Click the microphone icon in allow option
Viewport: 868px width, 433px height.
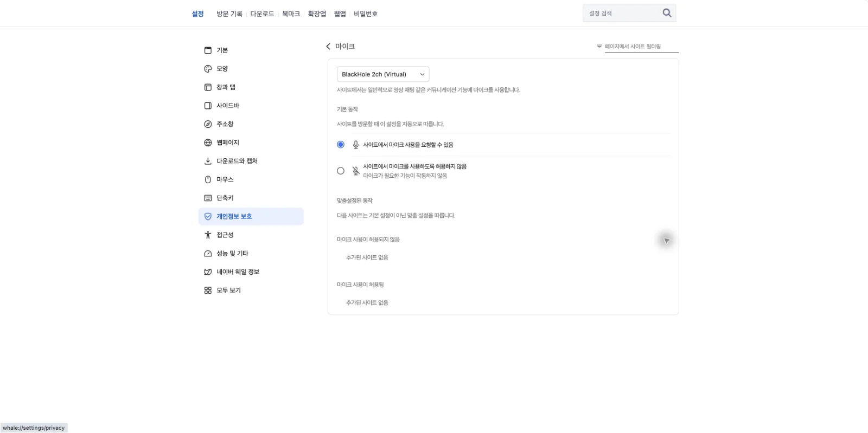pos(356,145)
